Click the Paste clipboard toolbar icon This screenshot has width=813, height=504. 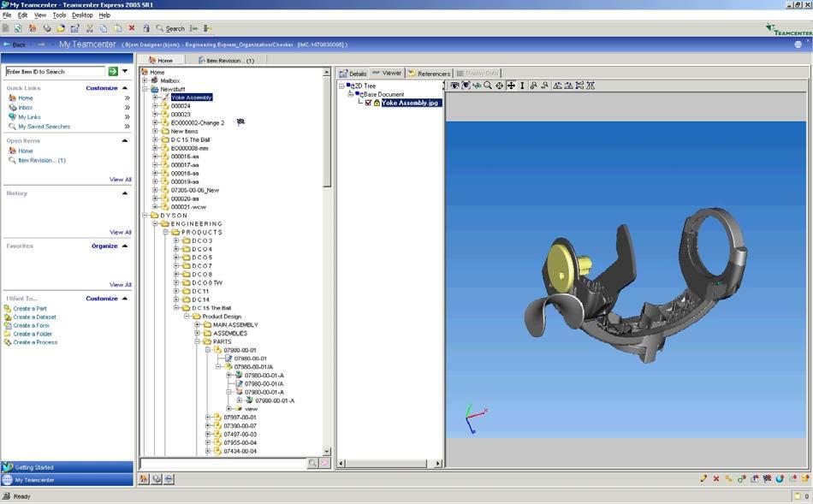tap(118, 28)
